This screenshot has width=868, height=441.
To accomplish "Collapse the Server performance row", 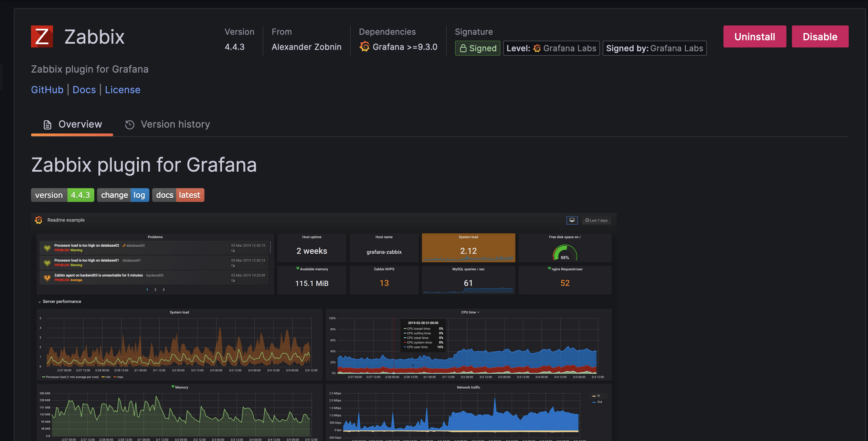I will pos(61,301).
